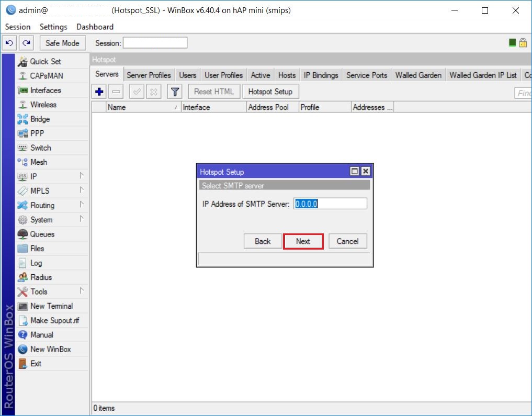Switch to the Server Profiles tab
Viewport: 532px width, 416px height.
[149, 75]
